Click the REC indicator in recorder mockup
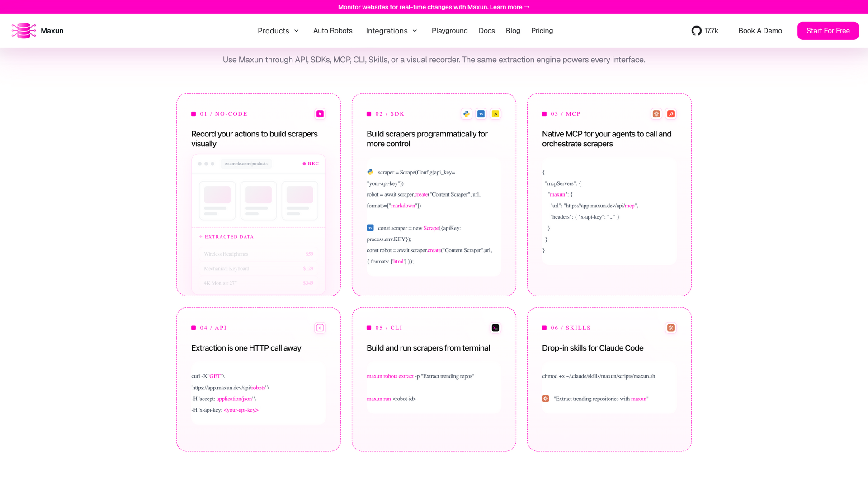The width and height of the screenshot is (868, 488). (311, 164)
